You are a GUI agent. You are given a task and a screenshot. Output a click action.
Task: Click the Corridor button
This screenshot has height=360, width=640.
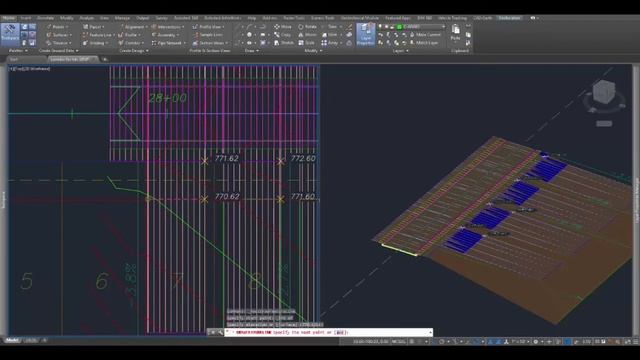(131, 42)
